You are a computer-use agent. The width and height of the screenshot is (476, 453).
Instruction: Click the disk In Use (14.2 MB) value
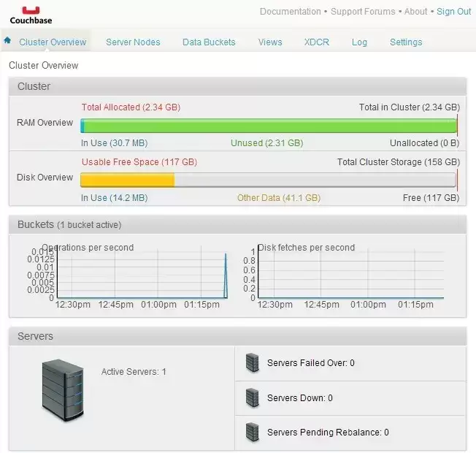point(114,198)
